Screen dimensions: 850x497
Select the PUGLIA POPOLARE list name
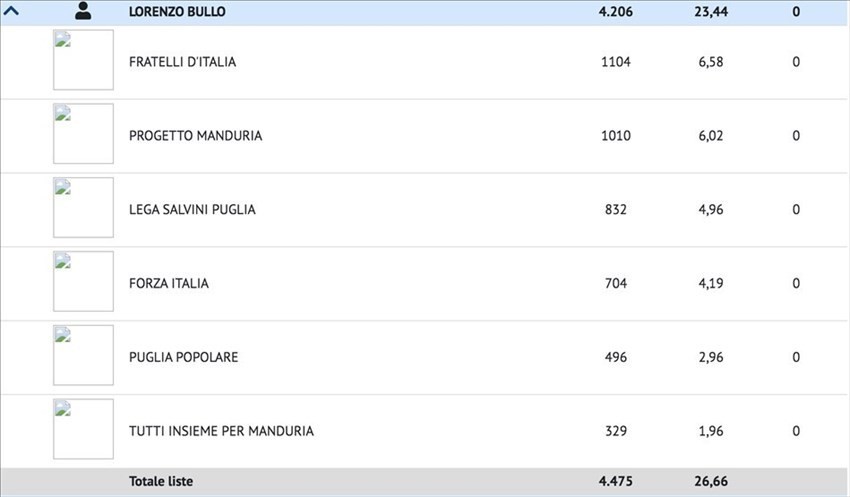pyautogui.click(x=184, y=357)
